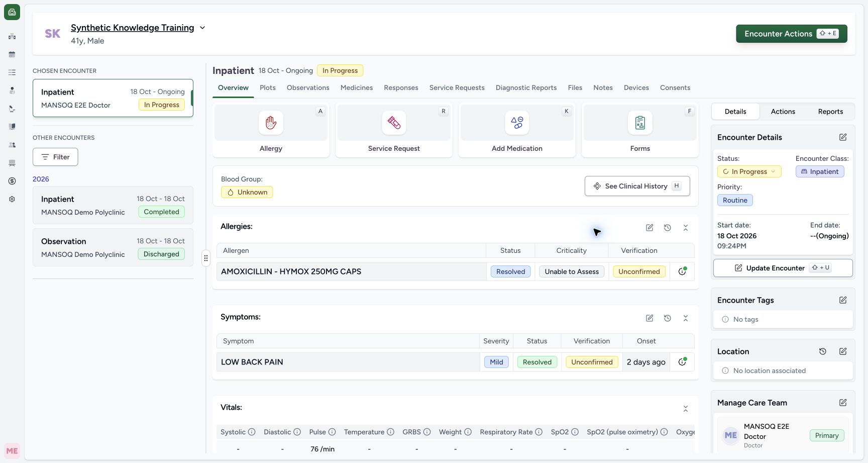Click See Clinical History button
The height and width of the screenshot is (463, 868).
click(x=637, y=186)
